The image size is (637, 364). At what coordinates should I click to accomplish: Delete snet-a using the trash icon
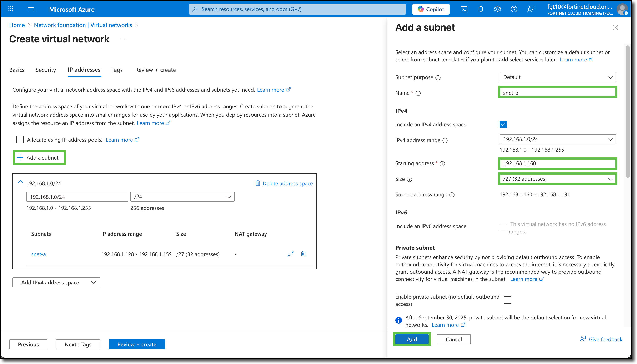pyautogui.click(x=303, y=254)
